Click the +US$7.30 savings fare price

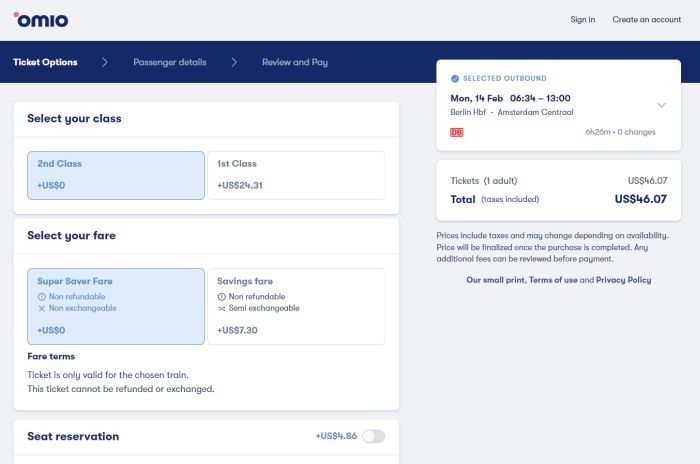237,330
